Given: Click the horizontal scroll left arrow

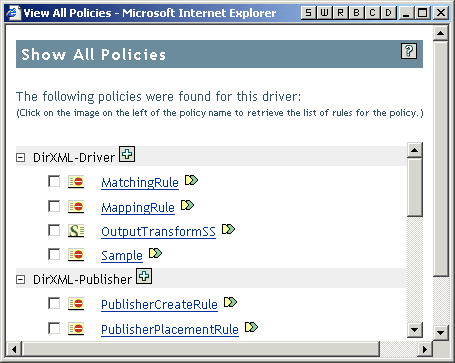Looking at the screenshot, I should click(14, 349).
